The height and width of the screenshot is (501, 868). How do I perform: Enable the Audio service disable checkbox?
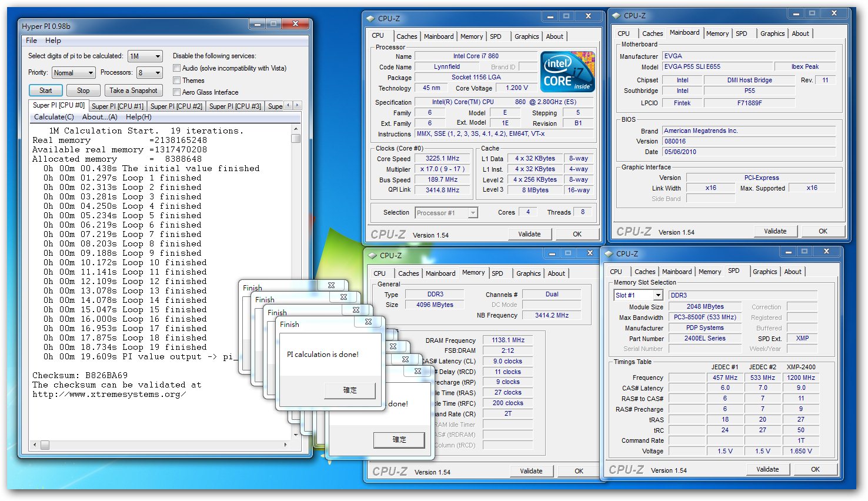pos(176,68)
